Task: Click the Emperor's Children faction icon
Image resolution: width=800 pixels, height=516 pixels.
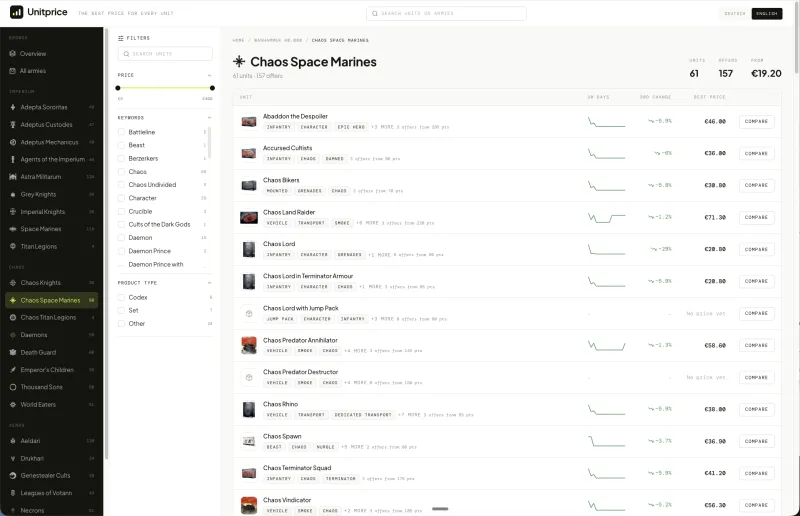Action: [x=13, y=370]
